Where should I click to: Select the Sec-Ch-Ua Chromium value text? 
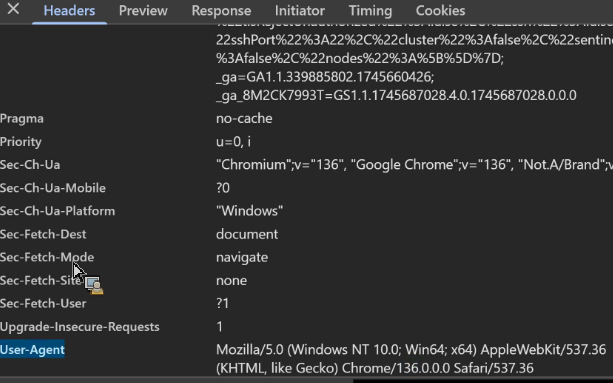pyautogui.click(x=414, y=165)
